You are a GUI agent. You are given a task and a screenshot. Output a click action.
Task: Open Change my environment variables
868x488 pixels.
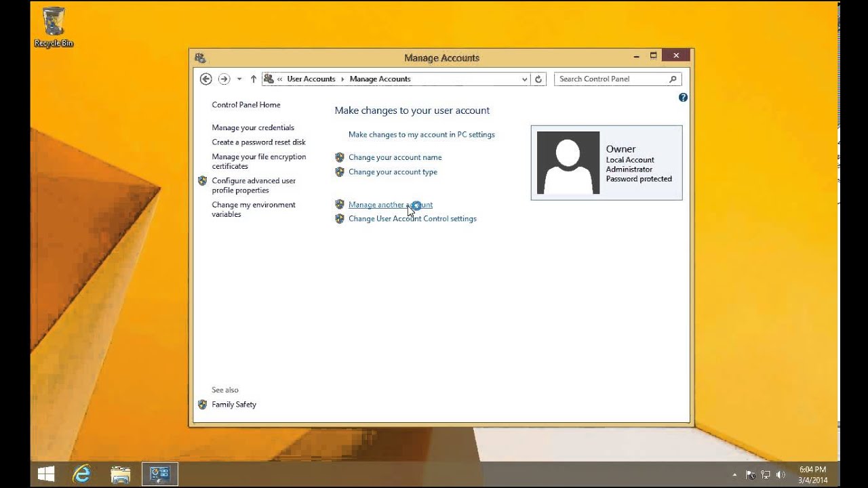[254, 209]
